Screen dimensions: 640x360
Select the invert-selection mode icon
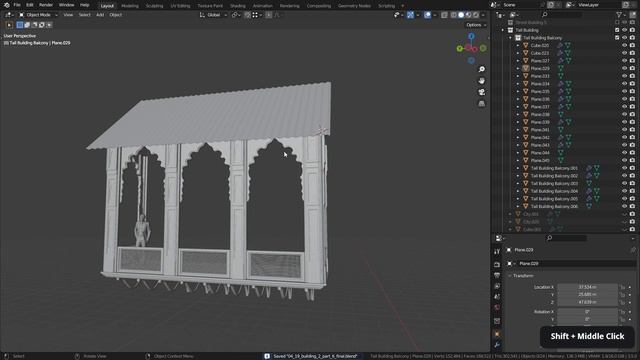pyautogui.click(x=42, y=25)
